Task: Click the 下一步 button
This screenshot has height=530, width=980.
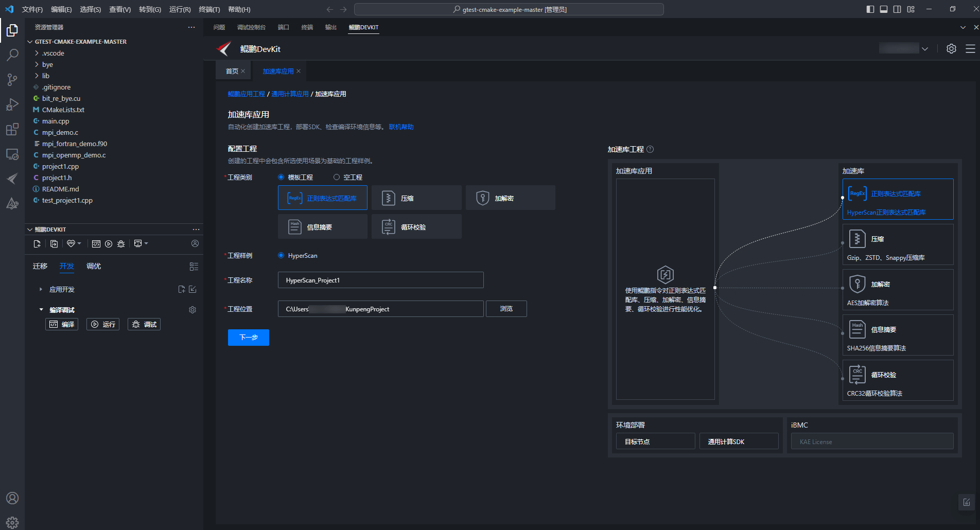Action: pos(249,338)
